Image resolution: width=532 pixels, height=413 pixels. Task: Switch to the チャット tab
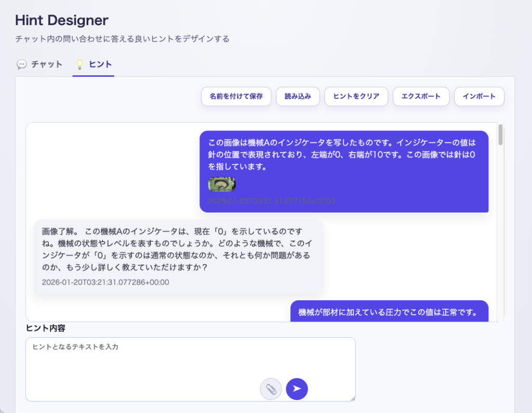pyautogui.click(x=40, y=64)
